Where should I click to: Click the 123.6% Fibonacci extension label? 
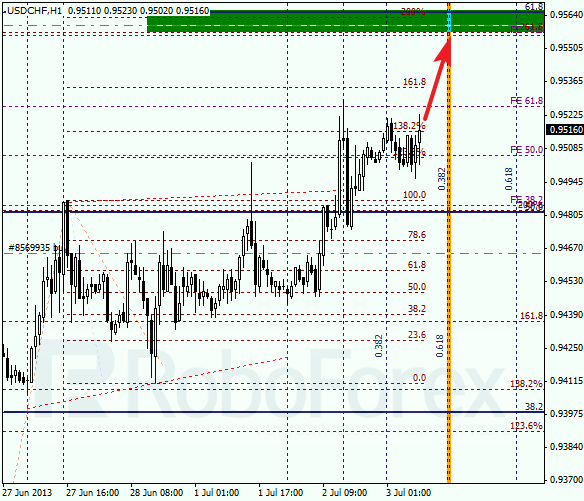pos(526,425)
